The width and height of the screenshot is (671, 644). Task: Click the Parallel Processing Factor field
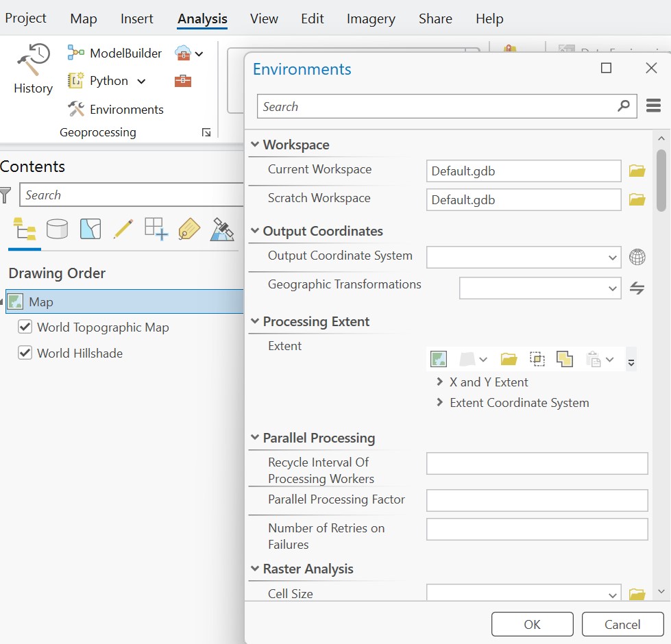point(537,500)
